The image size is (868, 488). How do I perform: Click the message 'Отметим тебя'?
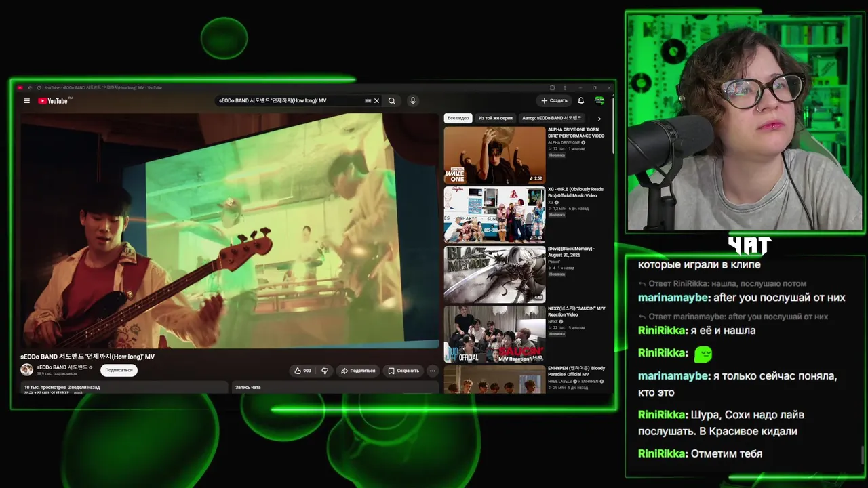726,453
